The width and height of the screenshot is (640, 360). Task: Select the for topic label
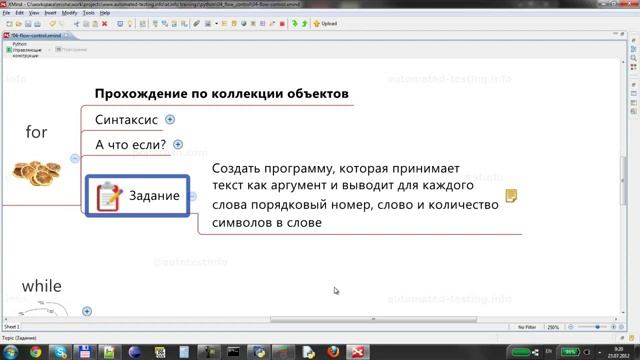coord(36,132)
